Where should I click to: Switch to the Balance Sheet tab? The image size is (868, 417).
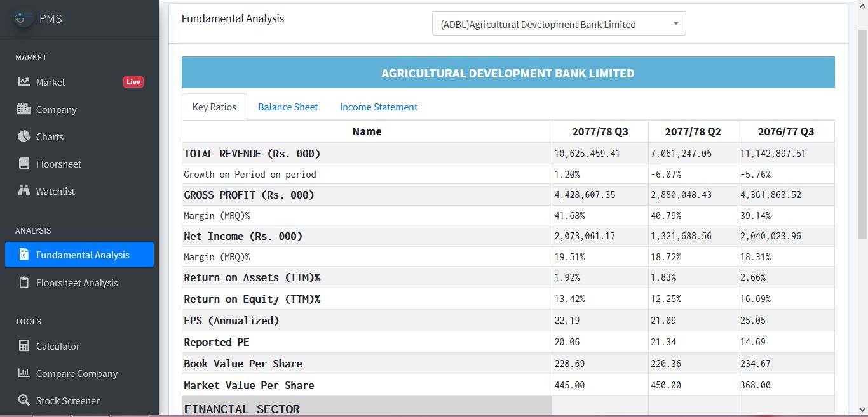click(288, 107)
